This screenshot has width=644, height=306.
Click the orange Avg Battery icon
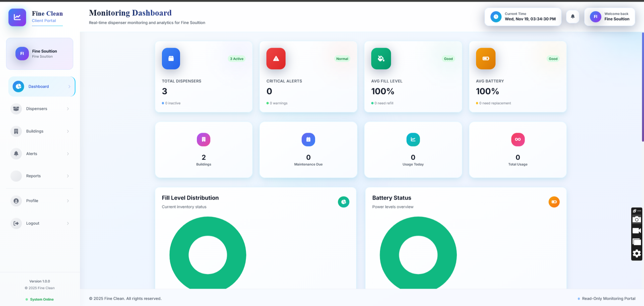pyautogui.click(x=486, y=58)
